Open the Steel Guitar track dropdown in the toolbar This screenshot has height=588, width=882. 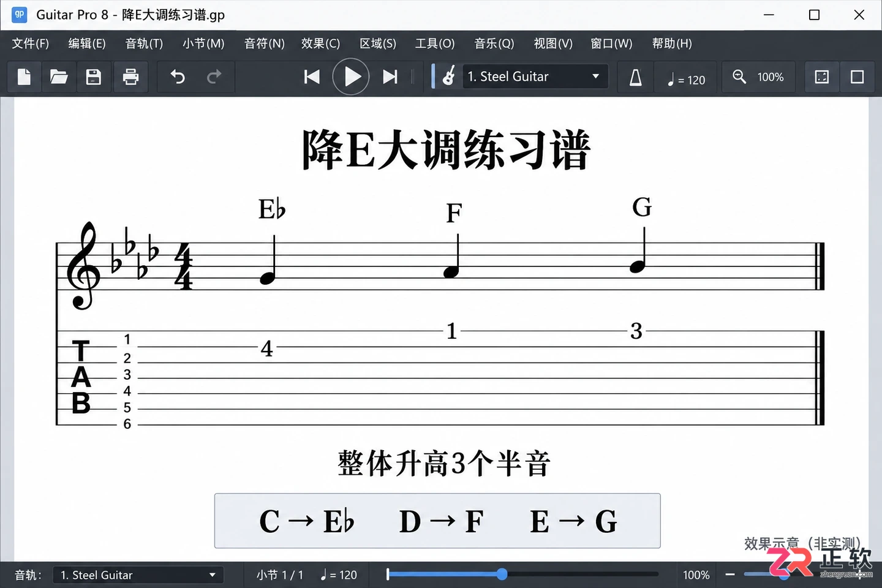point(535,77)
